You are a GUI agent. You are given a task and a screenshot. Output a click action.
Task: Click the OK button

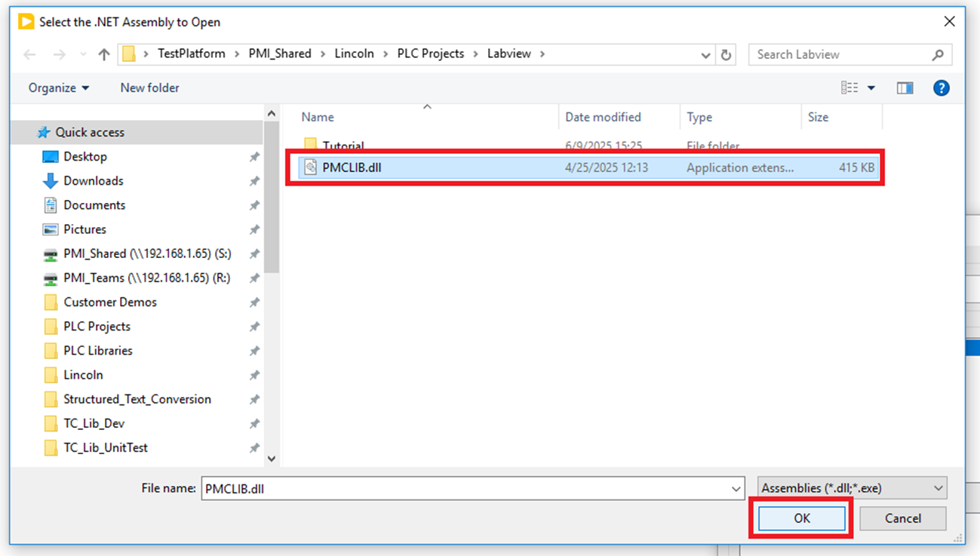[x=801, y=518]
